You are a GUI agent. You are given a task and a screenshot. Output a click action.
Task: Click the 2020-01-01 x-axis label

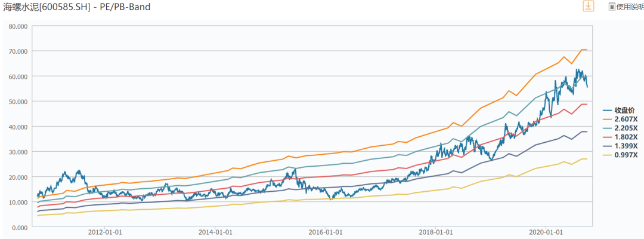[x=546, y=232]
